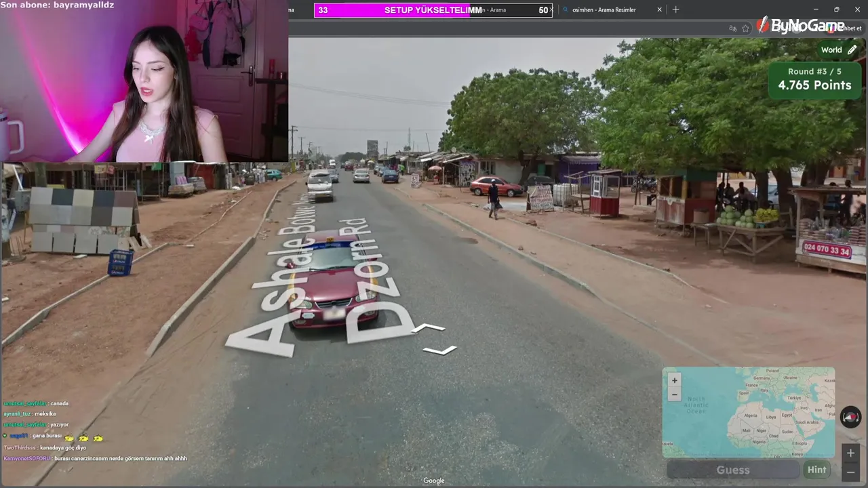Image resolution: width=868 pixels, height=488 pixels.
Task: Move backward along the road arrow
Action: 440,350
